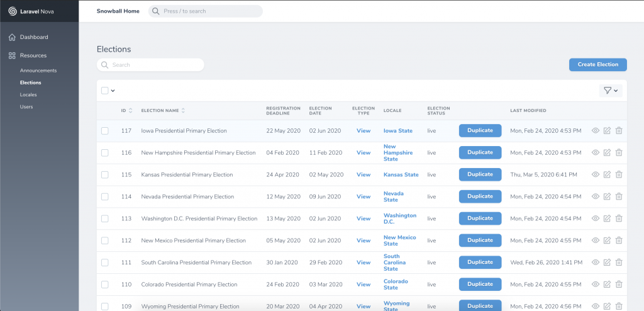Open the Dashboard home icon
Image resolution: width=644 pixels, height=311 pixels.
pos(12,37)
